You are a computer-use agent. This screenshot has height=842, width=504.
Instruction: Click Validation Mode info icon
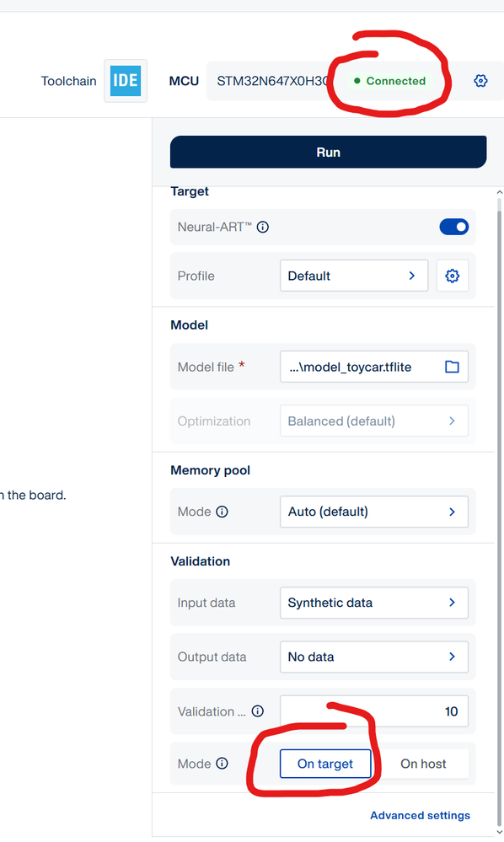[222, 764]
